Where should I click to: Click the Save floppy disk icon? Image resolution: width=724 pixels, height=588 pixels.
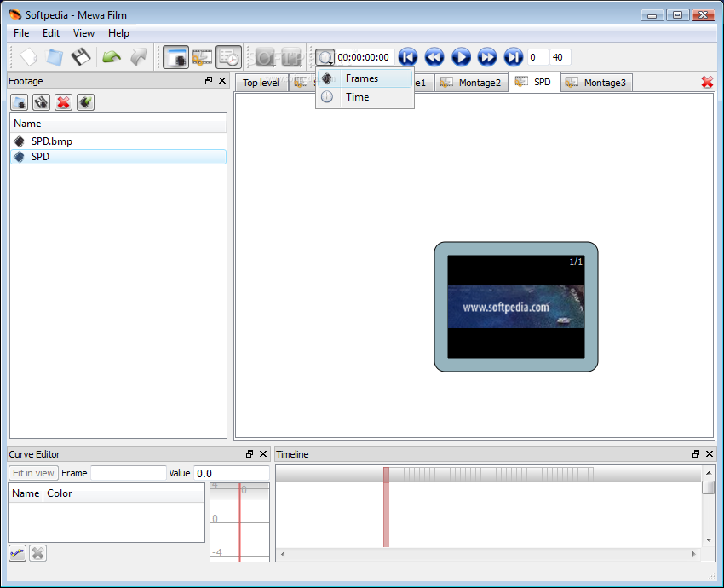[81, 57]
